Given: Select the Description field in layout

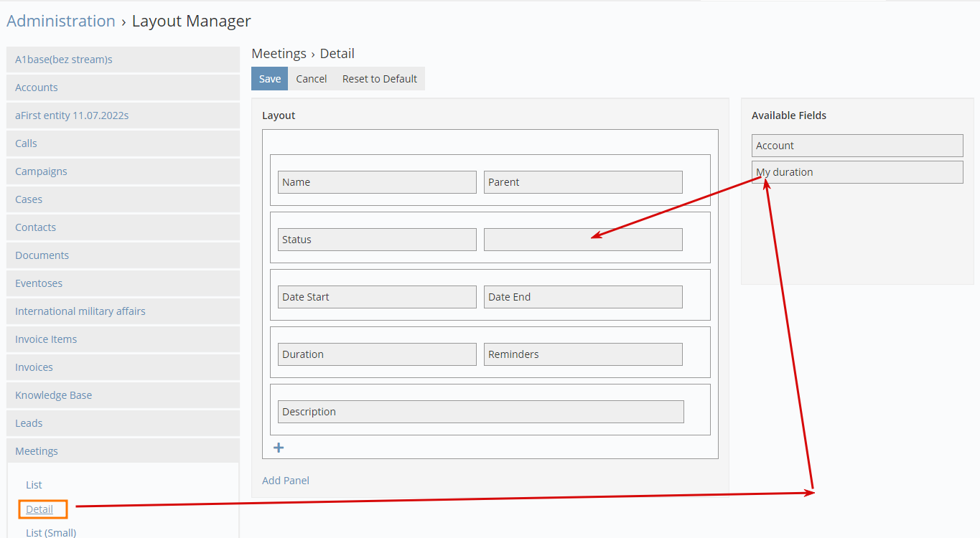Looking at the screenshot, I should 480,412.
